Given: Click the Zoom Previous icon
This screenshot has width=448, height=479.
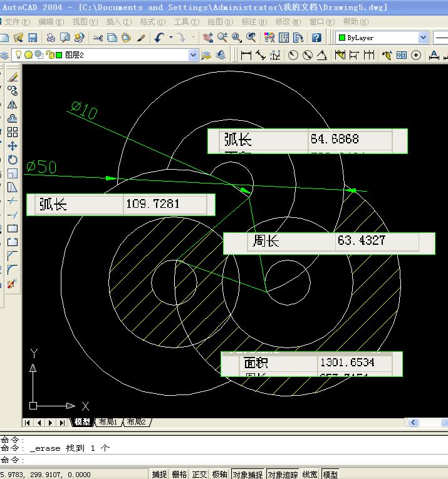Looking at the screenshot, I should click(251, 38).
